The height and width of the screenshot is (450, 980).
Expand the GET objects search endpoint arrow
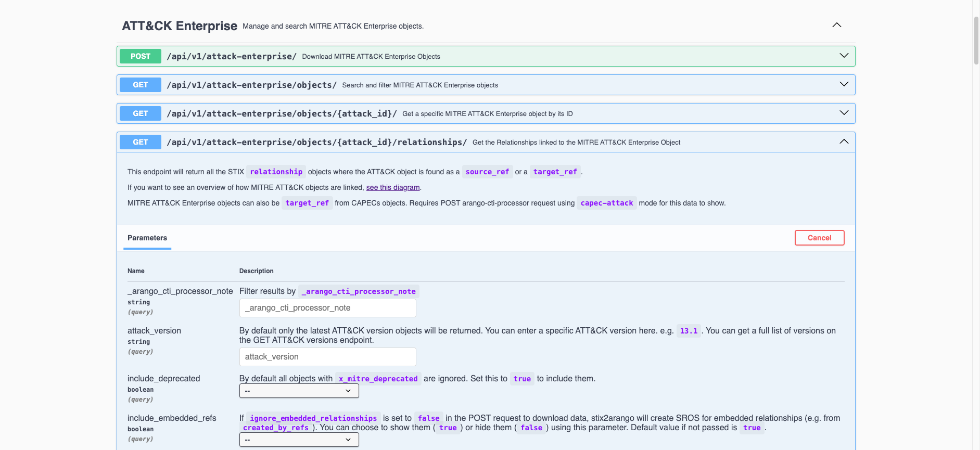pyautogui.click(x=844, y=84)
